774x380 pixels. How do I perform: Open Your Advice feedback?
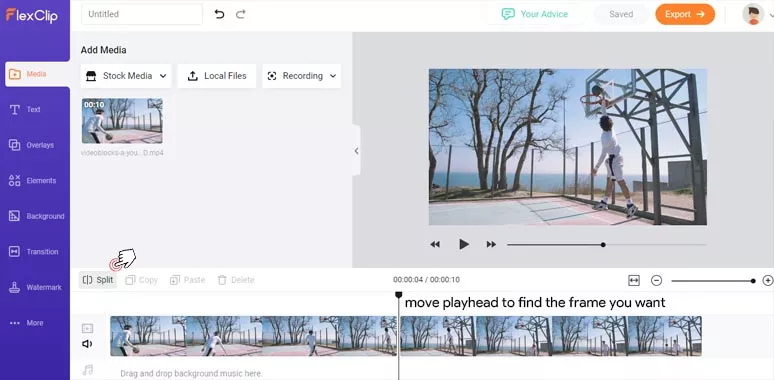click(x=535, y=14)
